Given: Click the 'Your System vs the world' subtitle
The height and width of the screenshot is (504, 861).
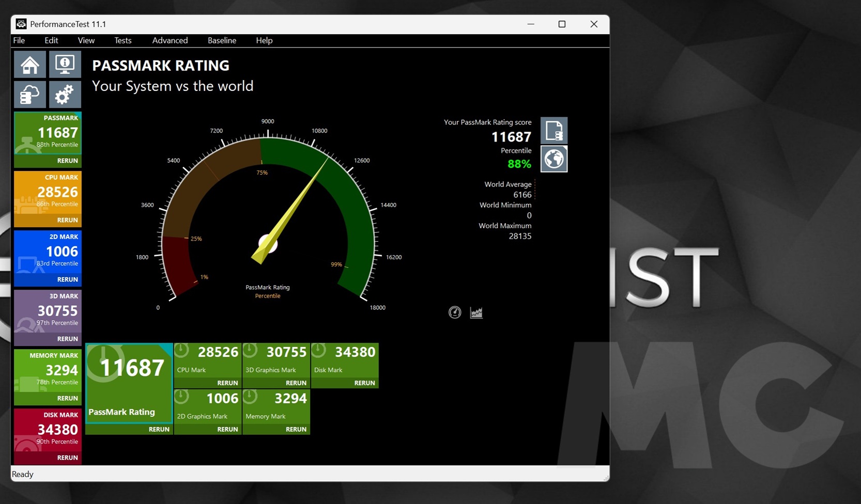Looking at the screenshot, I should [x=173, y=86].
